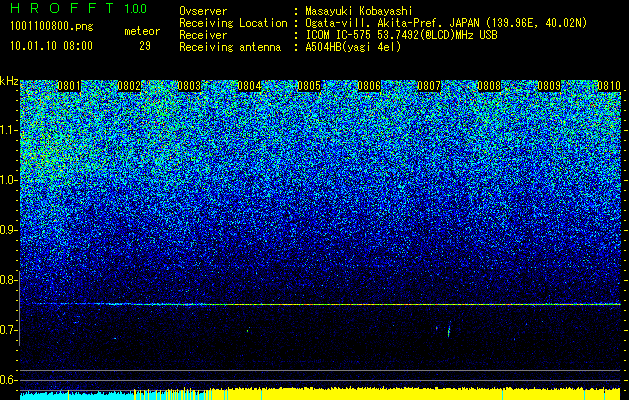The width and height of the screenshot is (629, 400).
Task: Click the 0801 time marker
Action: point(69,86)
